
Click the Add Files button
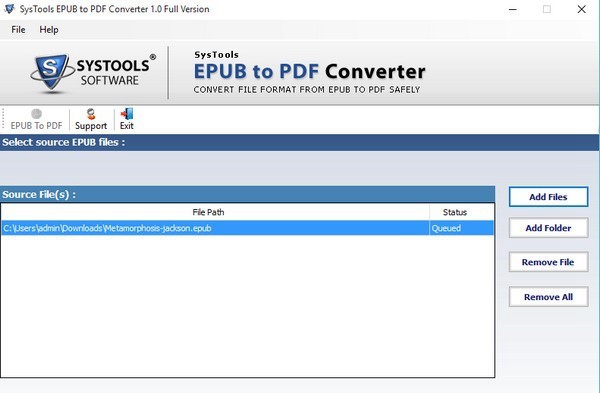coord(548,197)
